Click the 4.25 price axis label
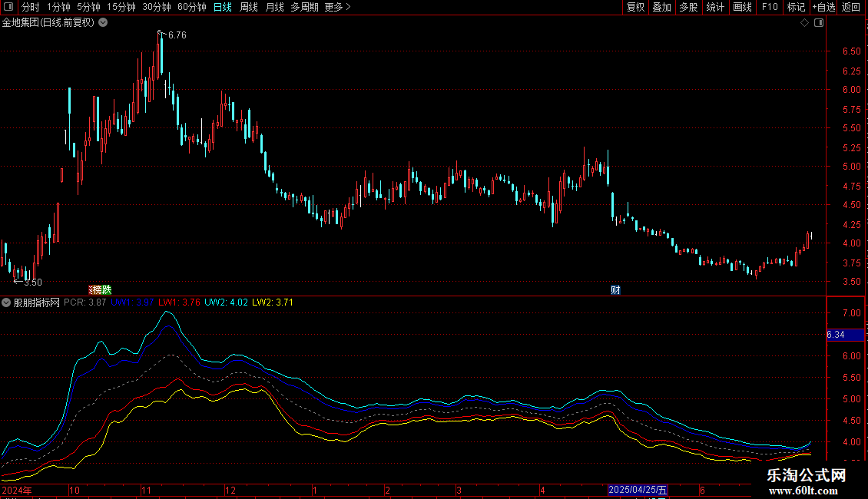The width and height of the screenshot is (868, 499). pos(851,225)
